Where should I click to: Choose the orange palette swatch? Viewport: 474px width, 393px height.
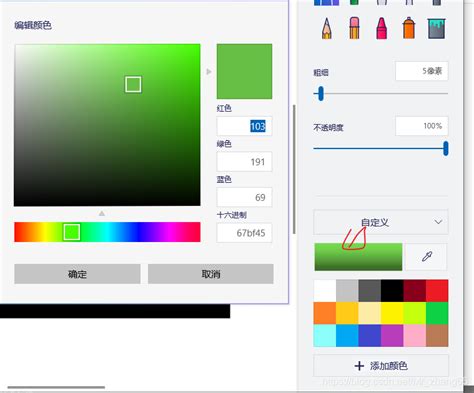[325, 313]
